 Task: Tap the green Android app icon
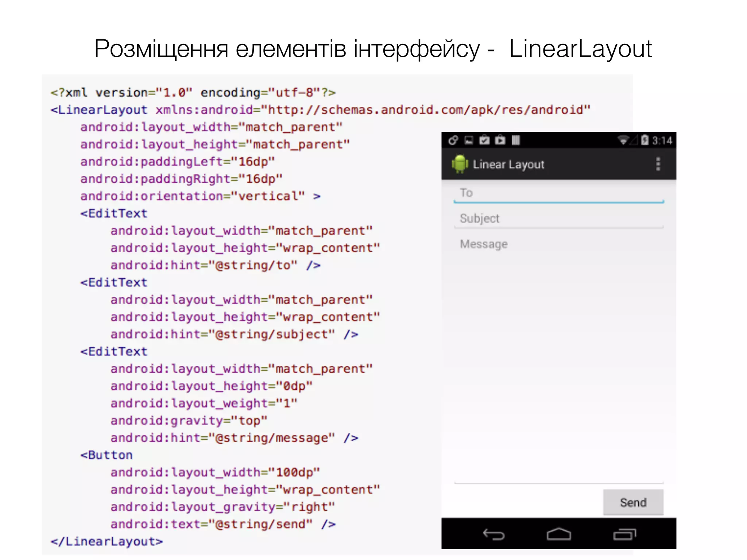[460, 164]
